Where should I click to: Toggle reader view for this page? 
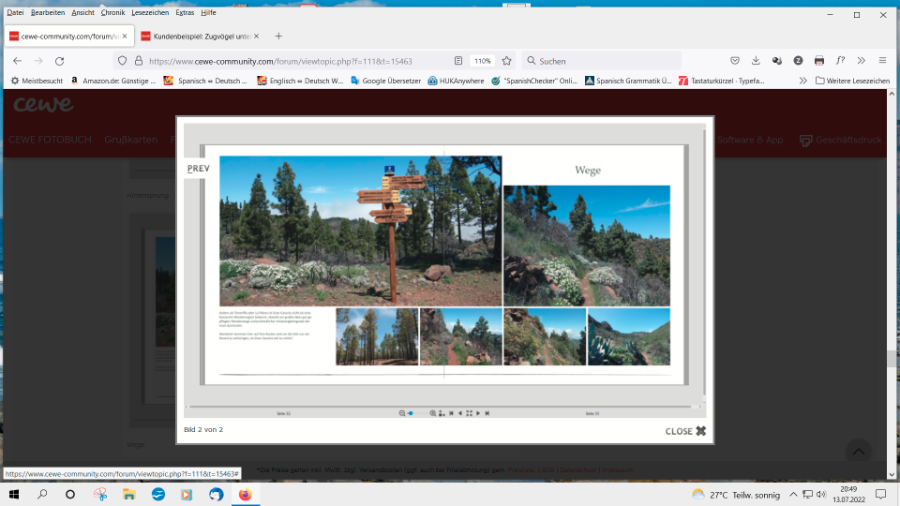[458, 60]
